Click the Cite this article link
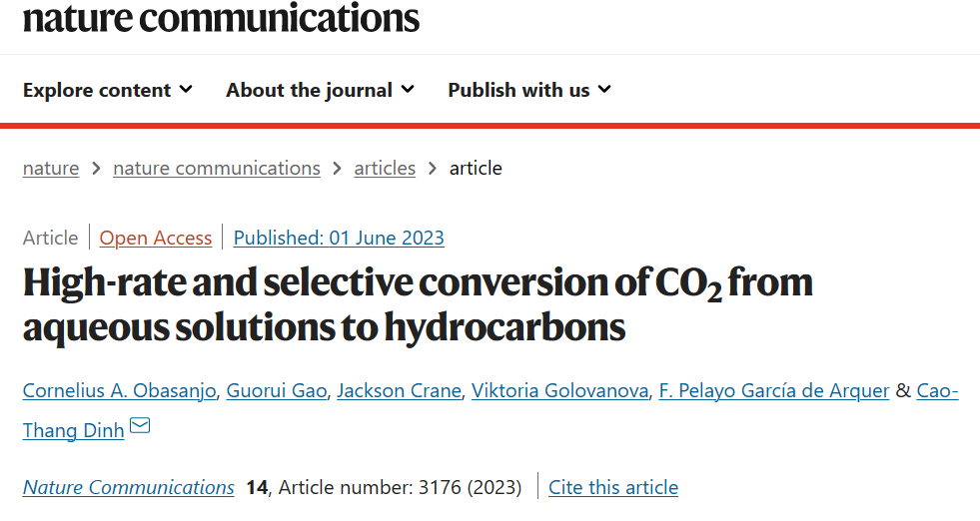Viewport: 980px width, 521px height. tap(613, 487)
